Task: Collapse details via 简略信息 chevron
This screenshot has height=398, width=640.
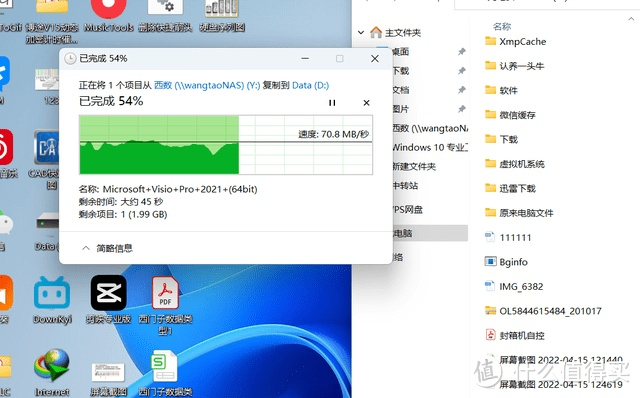Action: pyautogui.click(x=86, y=248)
